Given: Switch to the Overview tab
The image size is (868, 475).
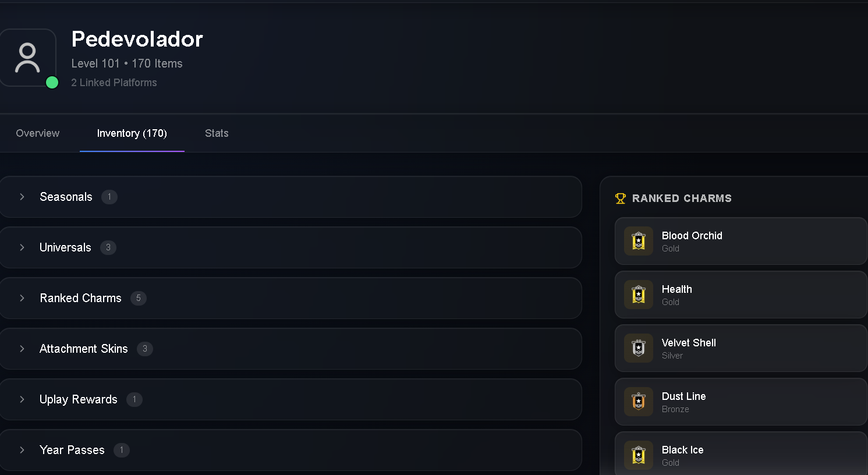Looking at the screenshot, I should tap(38, 133).
